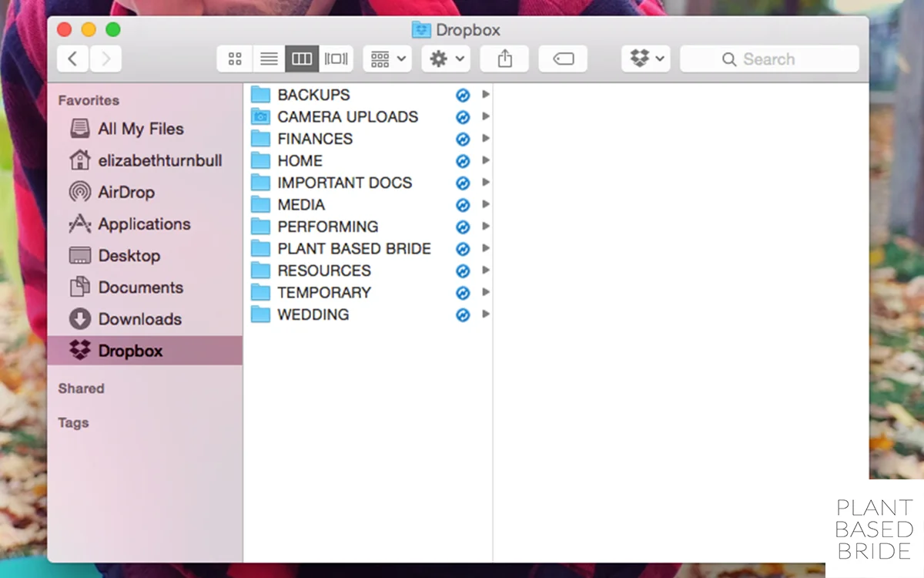Open the Share button in the toolbar
The height and width of the screenshot is (578, 924).
click(x=504, y=58)
